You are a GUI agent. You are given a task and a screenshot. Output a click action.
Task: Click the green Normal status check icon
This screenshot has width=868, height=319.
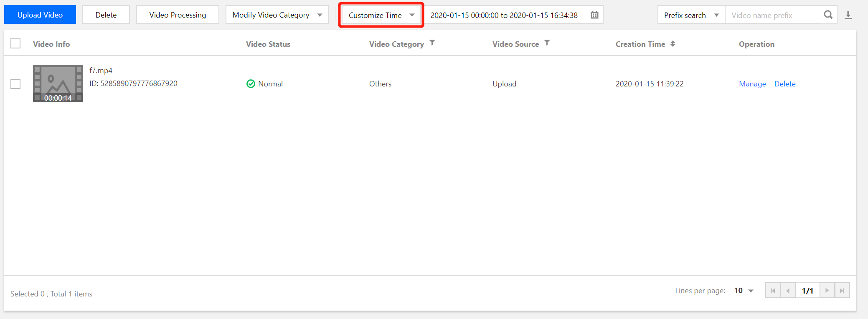(251, 84)
